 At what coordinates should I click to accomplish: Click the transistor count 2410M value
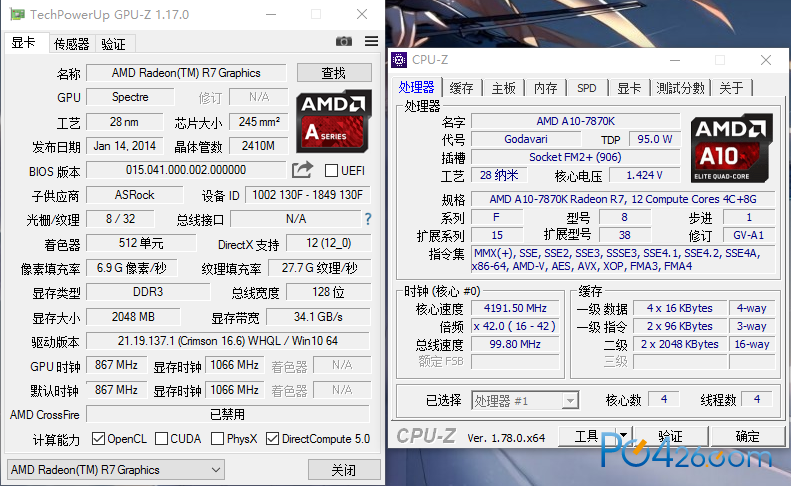(258, 146)
